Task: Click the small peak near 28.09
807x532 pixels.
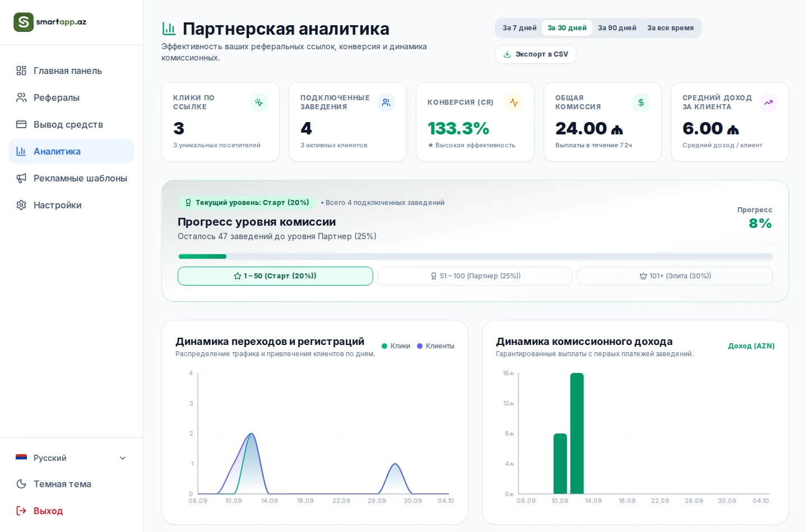Action: pos(395,465)
